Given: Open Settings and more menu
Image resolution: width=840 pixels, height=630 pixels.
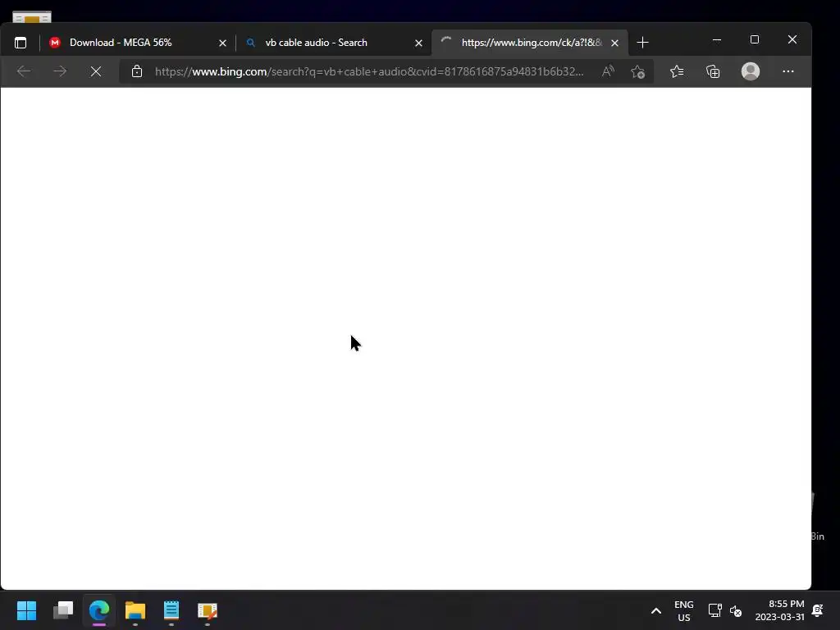Looking at the screenshot, I should pyautogui.click(x=788, y=71).
